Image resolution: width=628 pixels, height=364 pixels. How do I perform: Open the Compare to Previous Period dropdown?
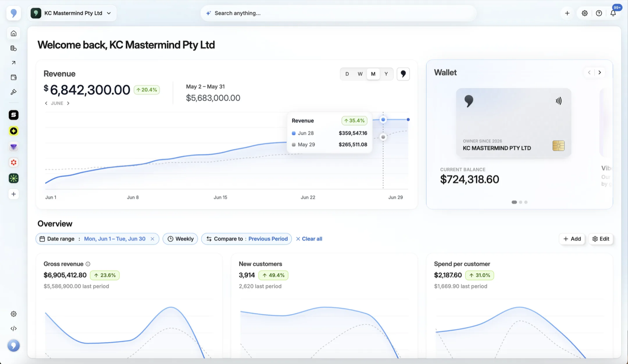pos(246,239)
